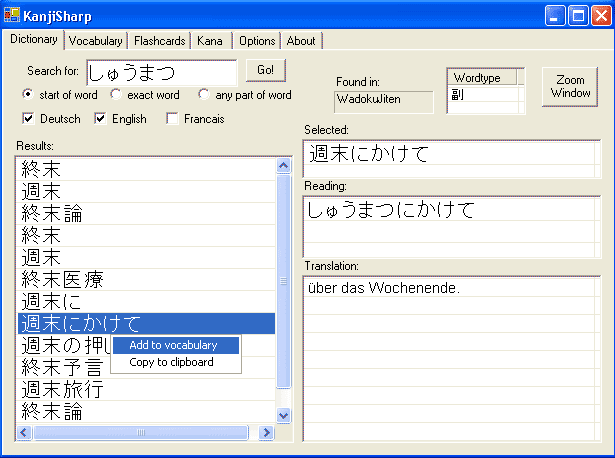
Task: Click the results list scroll down arrow
Action: coord(283,415)
